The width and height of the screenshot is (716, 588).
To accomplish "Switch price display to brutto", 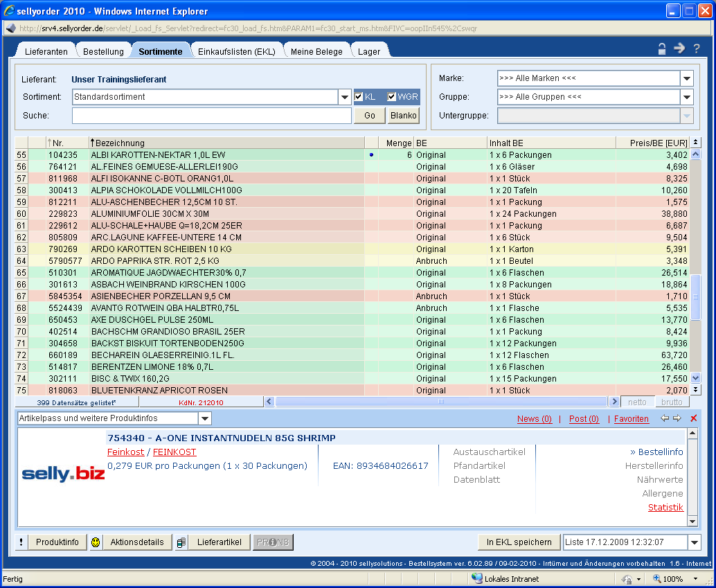I will coord(672,402).
